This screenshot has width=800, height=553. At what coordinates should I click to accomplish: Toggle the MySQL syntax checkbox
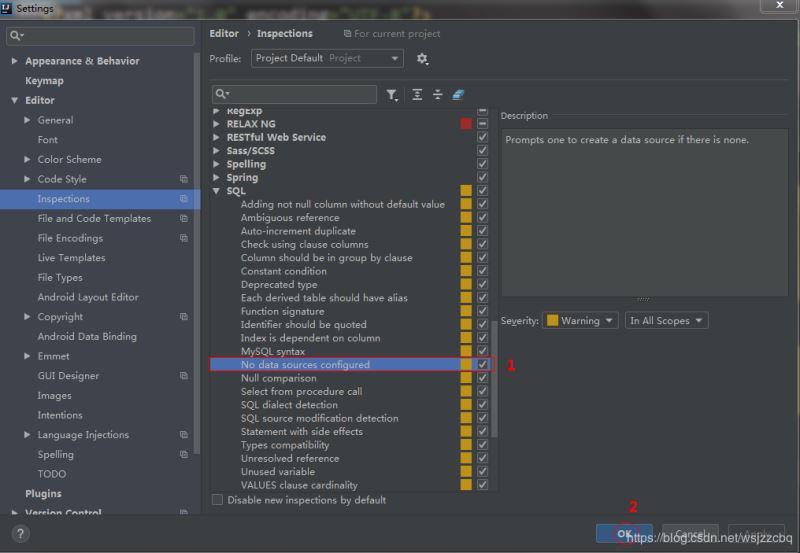[482, 351]
